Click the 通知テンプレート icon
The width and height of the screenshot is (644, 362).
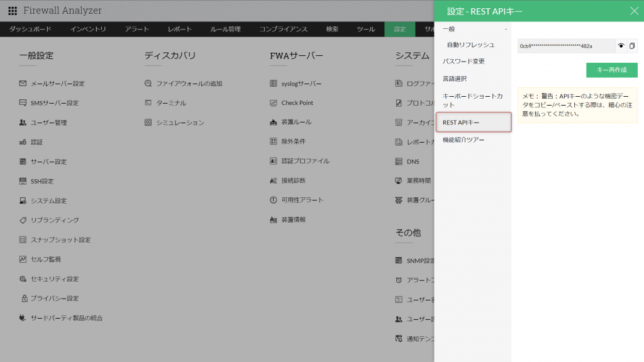click(399, 338)
